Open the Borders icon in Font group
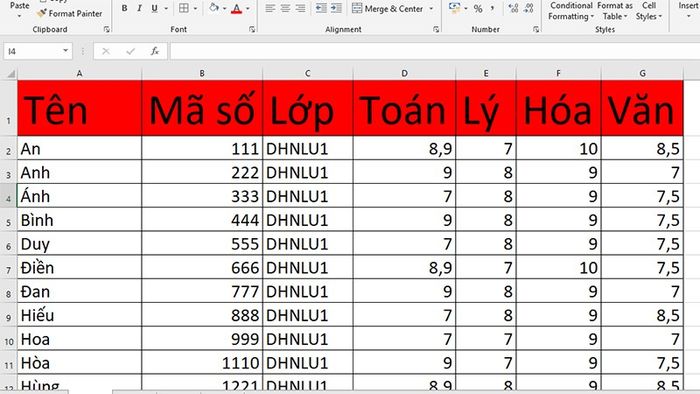The image size is (700, 394). pyautogui.click(x=183, y=8)
